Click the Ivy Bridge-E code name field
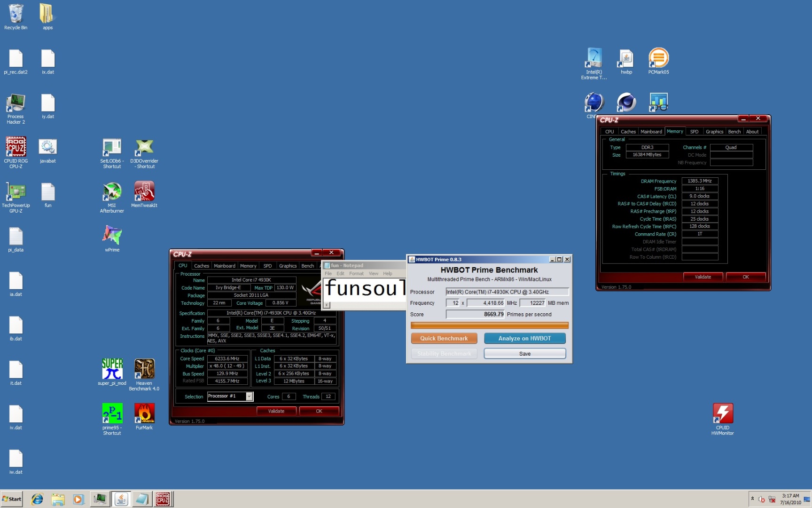This screenshot has height=508, width=812. coord(228,288)
